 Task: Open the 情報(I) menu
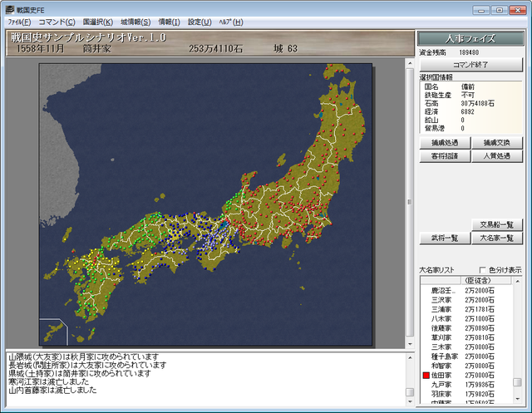(169, 22)
